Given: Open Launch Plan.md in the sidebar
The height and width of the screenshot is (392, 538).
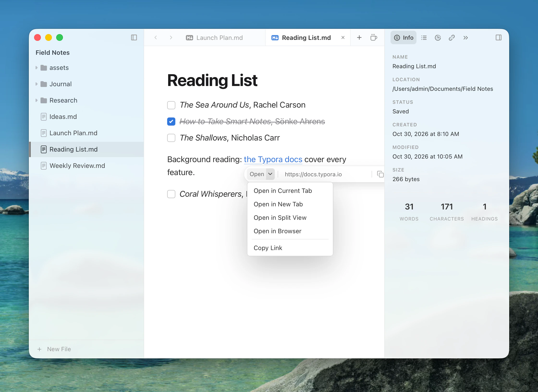Looking at the screenshot, I should click(86, 133).
